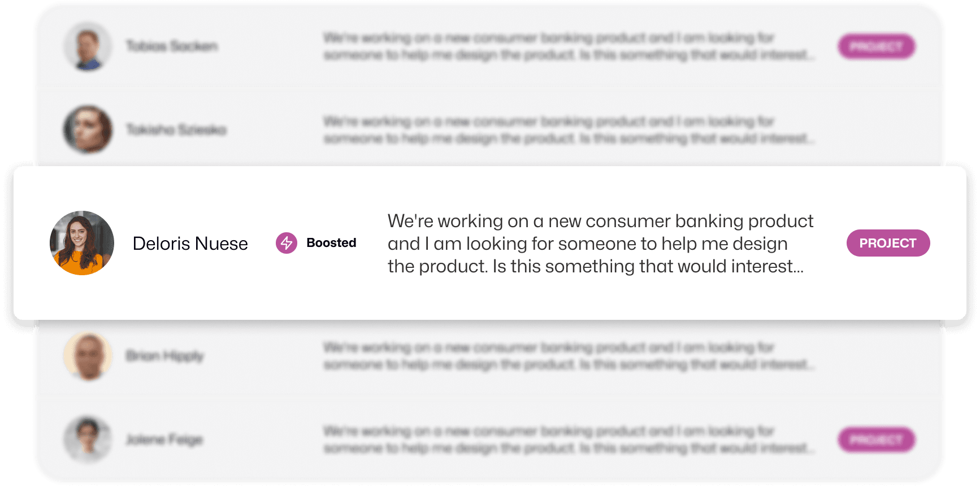Click the PROJECT badge in Deloris's row
The height and width of the screenshot is (486, 980).
[888, 243]
